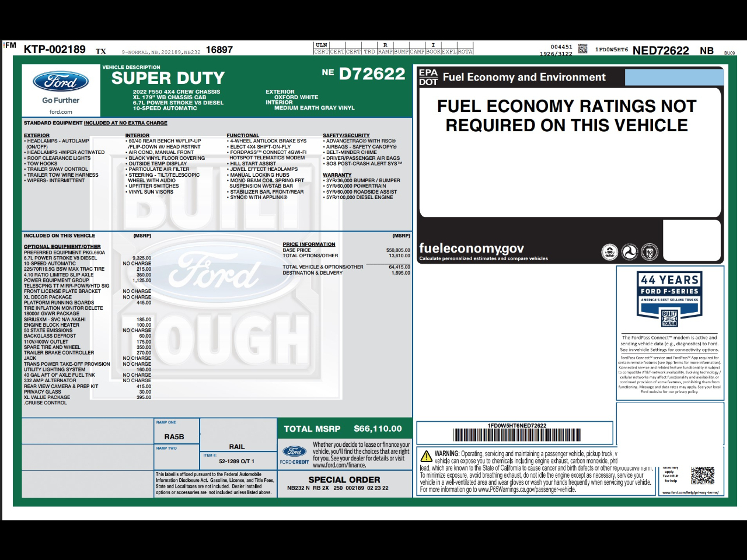Click the KTP-002189 code
This screenshot has height=560, width=747.
(x=55, y=50)
